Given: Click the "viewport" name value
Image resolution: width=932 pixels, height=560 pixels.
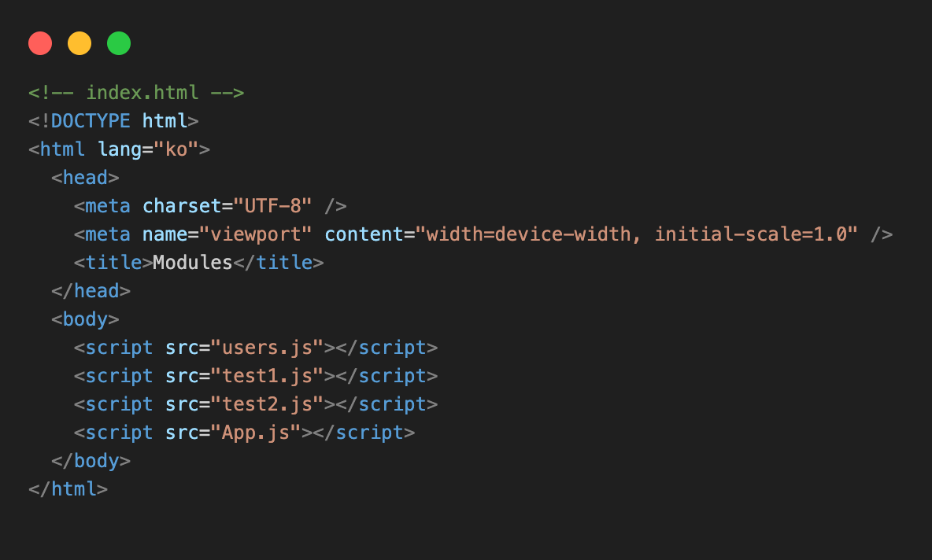Looking at the screenshot, I should 256,234.
